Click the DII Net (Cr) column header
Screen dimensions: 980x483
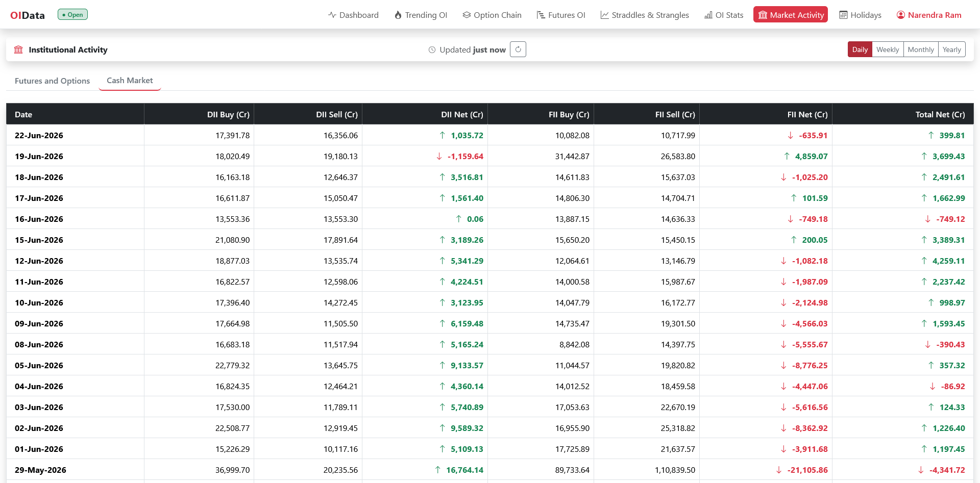425,114
